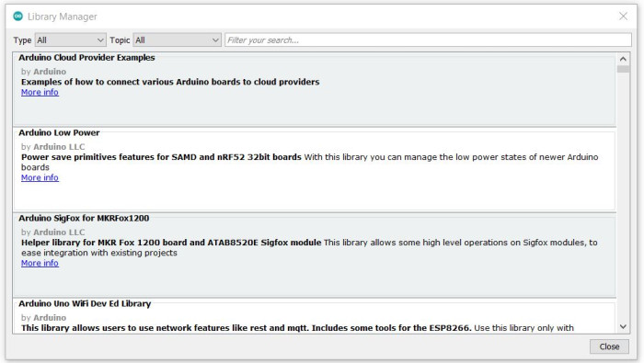Image resolution: width=644 pixels, height=363 pixels.
Task: Open More info for Arduino Cloud Provider Examples
Action: tap(40, 92)
